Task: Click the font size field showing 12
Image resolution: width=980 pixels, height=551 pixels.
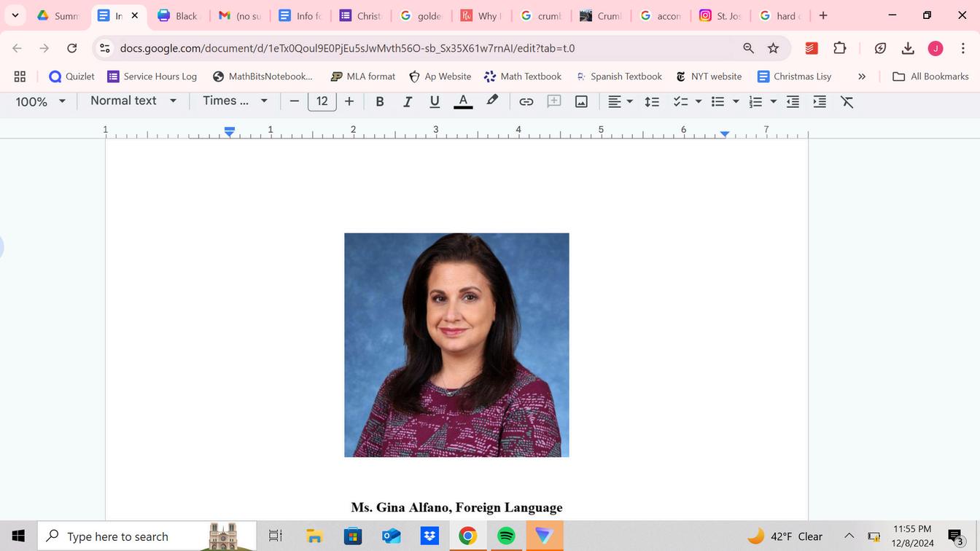Action: (322, 101)
